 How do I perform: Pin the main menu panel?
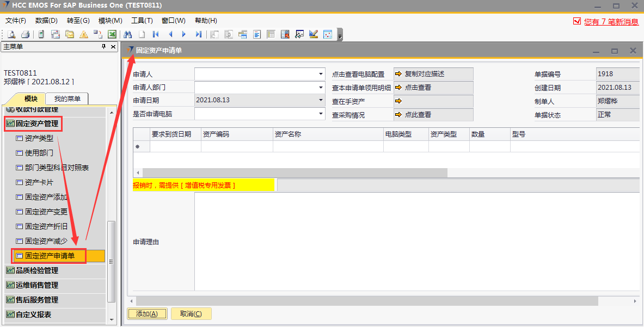[104, 47]
